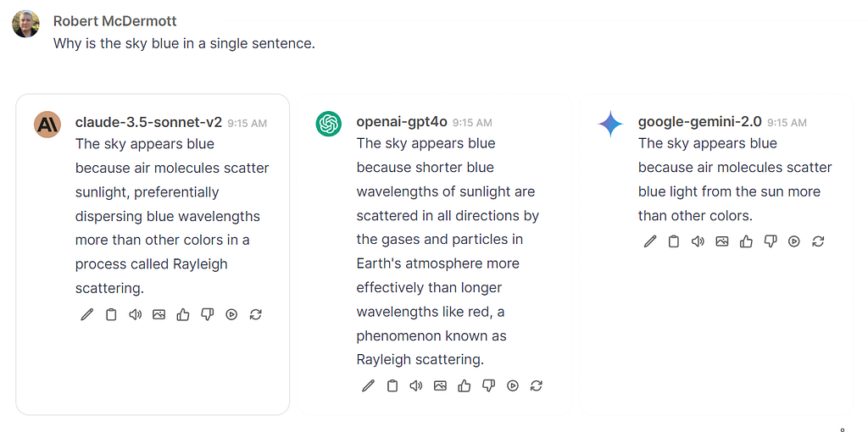The width and height of the screenshot is (868, 432).
Task: Click Robert McDermott's profile avatar
Action: tap(26, 24)
